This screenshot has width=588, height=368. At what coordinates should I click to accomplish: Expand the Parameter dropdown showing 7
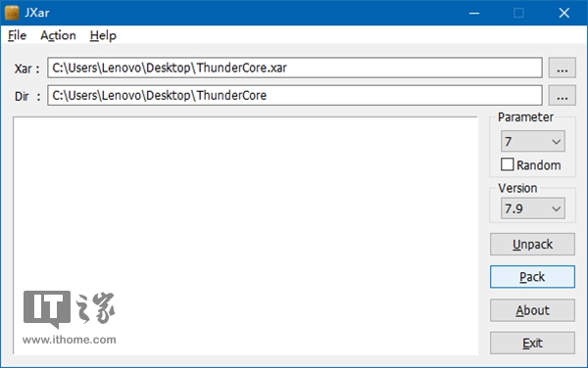[x=533, y=141]
